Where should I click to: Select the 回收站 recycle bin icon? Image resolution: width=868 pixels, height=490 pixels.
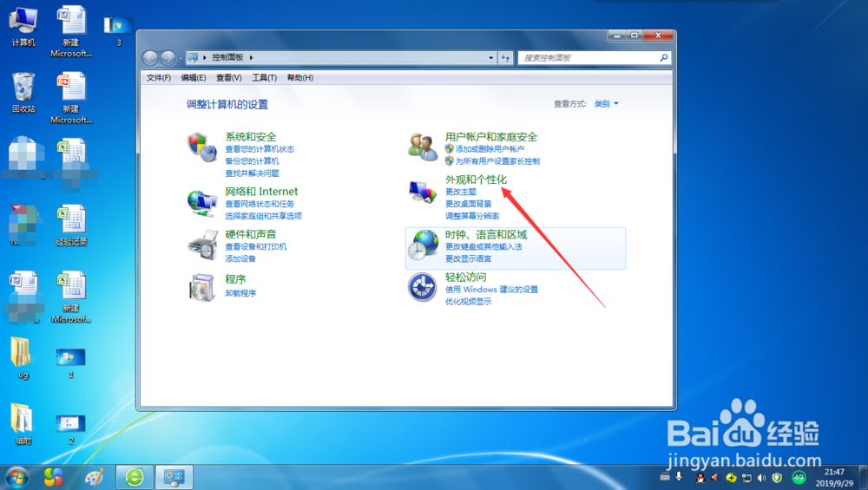pos(23,92)
